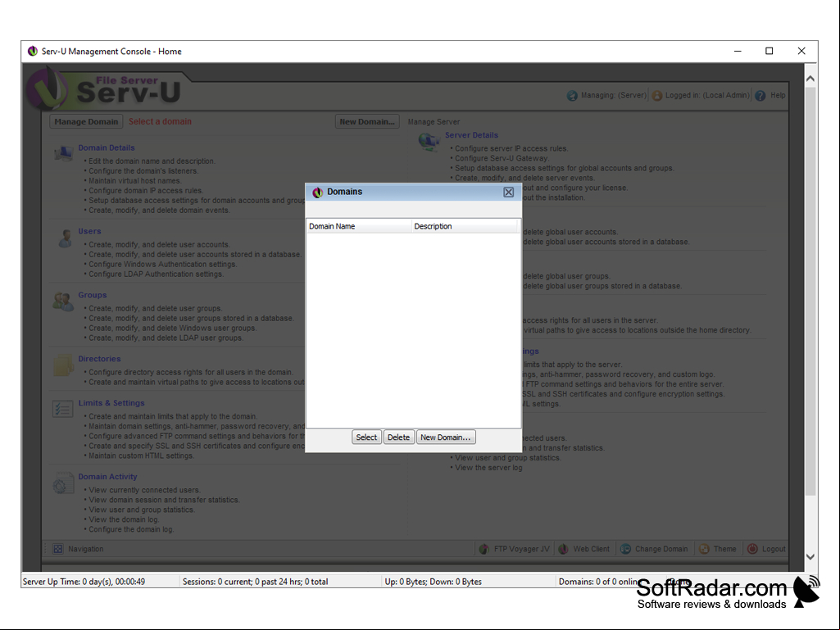
Task: Click Web Client label in bottom bar
Action: 592,549
